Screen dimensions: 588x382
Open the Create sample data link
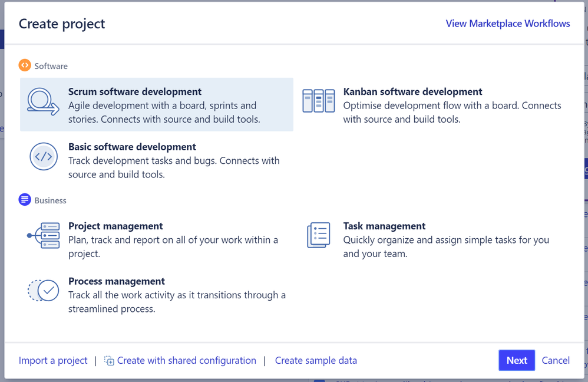pos(316,360)
